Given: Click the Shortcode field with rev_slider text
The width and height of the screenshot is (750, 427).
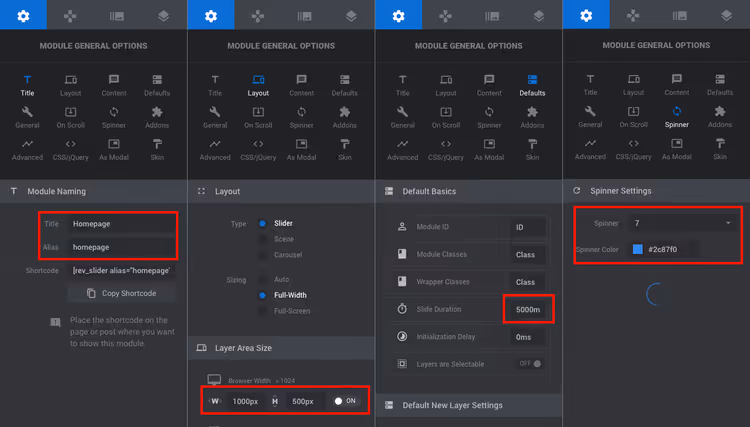Looking at the screenshot, I should tap(121, 270).
